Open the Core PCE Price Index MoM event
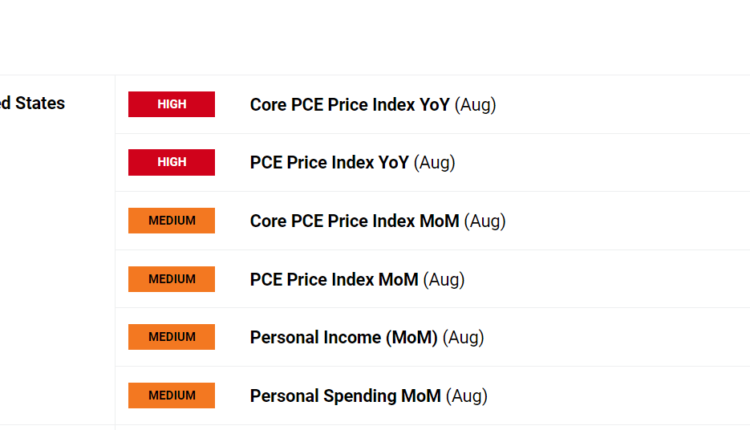This screenshot has height=430, width=750. click(354, 221)
